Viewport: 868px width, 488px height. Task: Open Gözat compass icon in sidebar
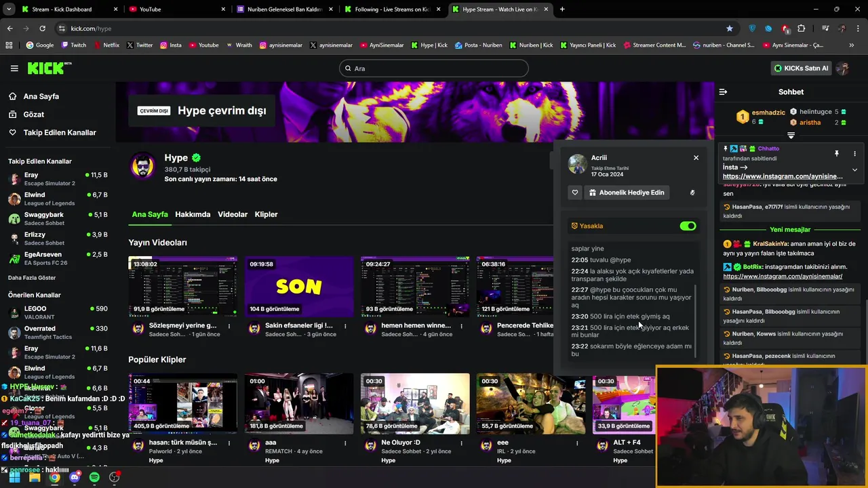[x=13, y=115]
